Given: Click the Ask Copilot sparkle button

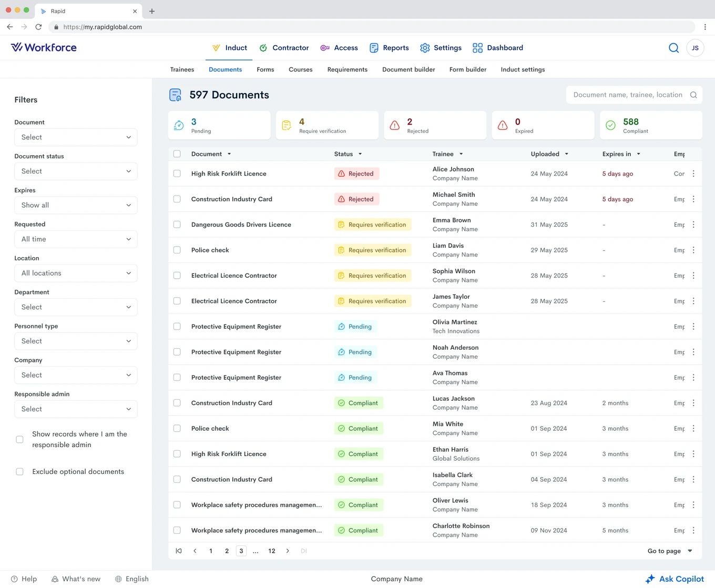Looking at the screenshot, I should click(x=675, y=579).
